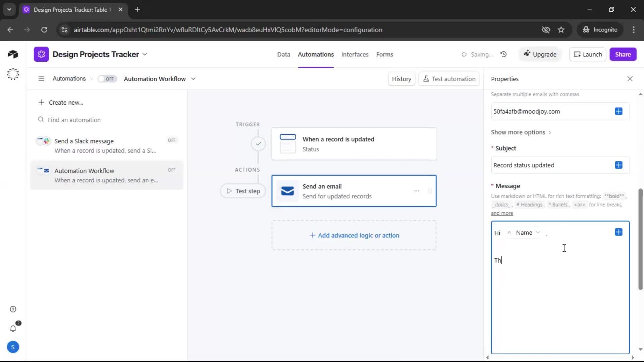Switch to the Interfaces tab
Image resolution: width=644 pixels, height=362 pixels.
[x=355, y=54]
